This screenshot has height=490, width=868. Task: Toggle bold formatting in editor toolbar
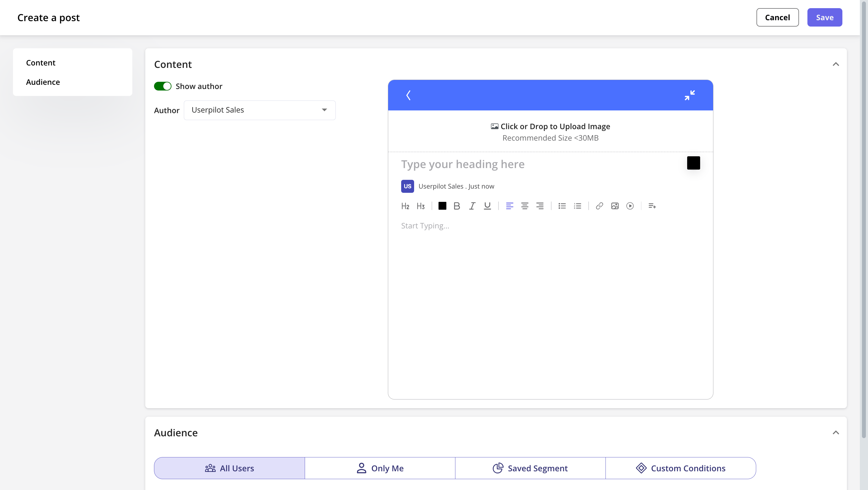(457, 206)
